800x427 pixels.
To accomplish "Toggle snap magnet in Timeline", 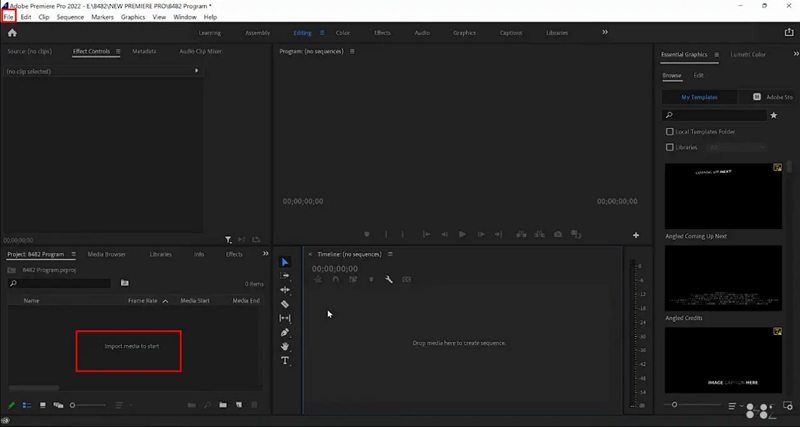I will coord(335,280).
